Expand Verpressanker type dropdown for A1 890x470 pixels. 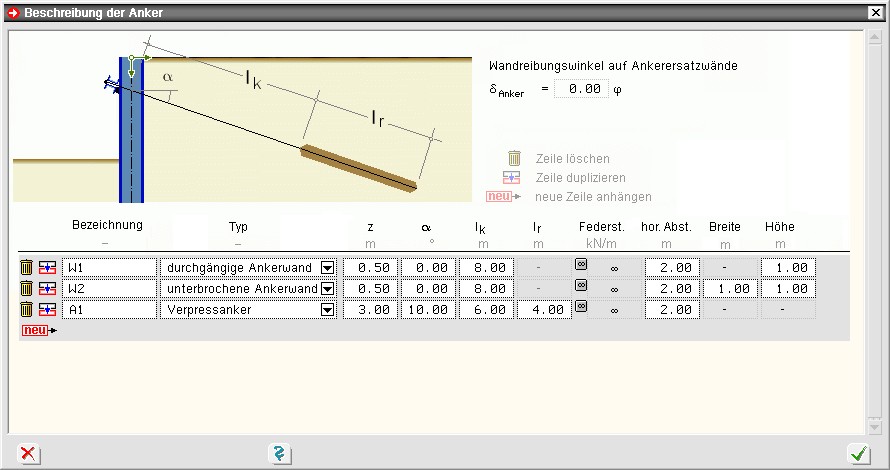point(327,310)
